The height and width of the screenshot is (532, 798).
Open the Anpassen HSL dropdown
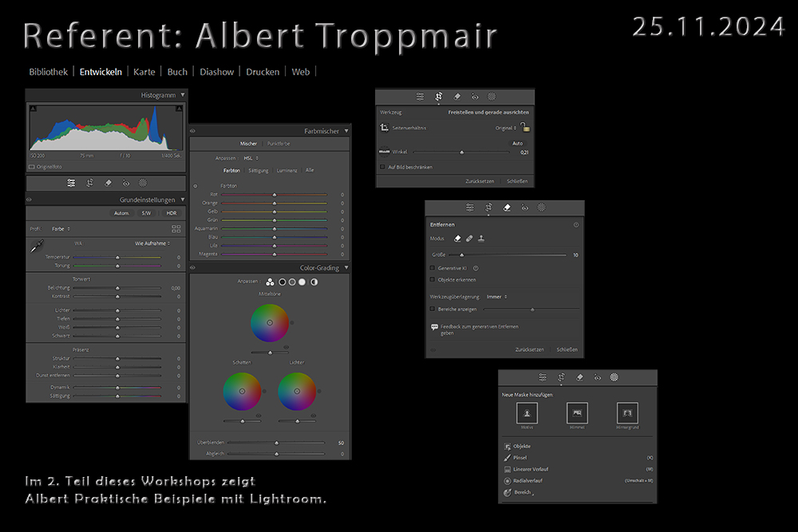point(251,158)
